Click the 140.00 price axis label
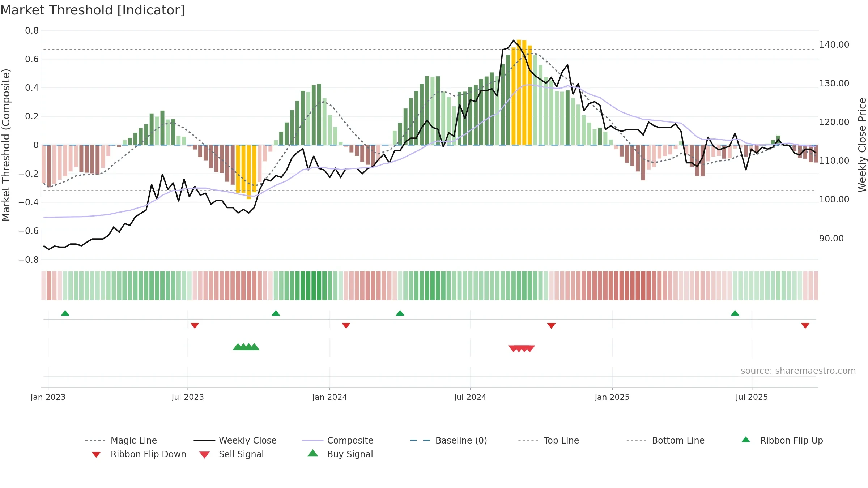The image size is (868, 488). pyautogui.click(x=834, y=45)
